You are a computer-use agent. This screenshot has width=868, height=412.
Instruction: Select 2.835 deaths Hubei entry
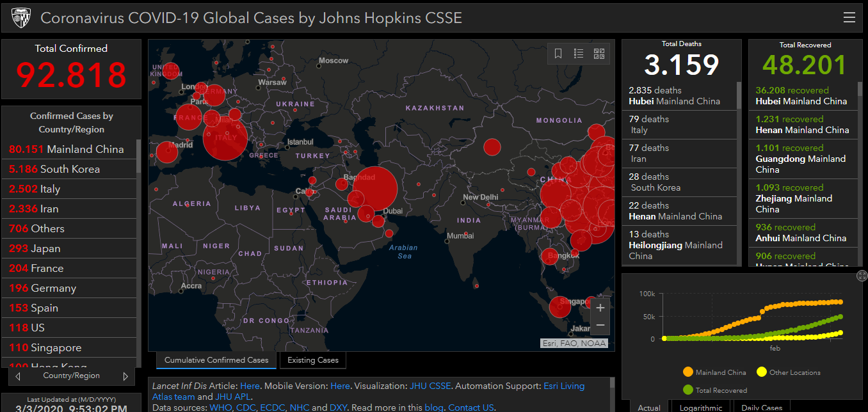pyautogui.click(x=680, y=96)
